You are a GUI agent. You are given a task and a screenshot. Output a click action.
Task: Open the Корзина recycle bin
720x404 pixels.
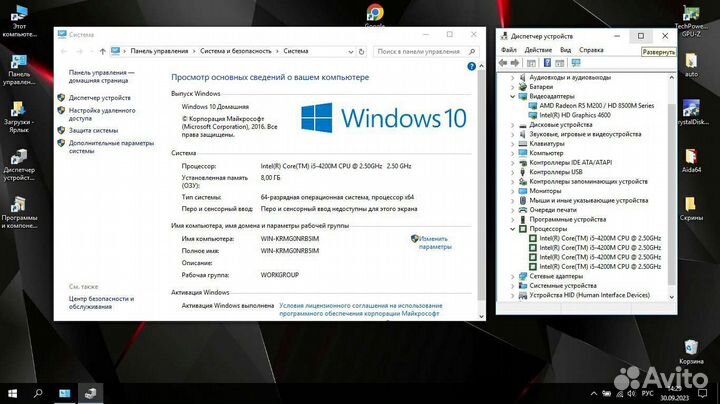691,352
